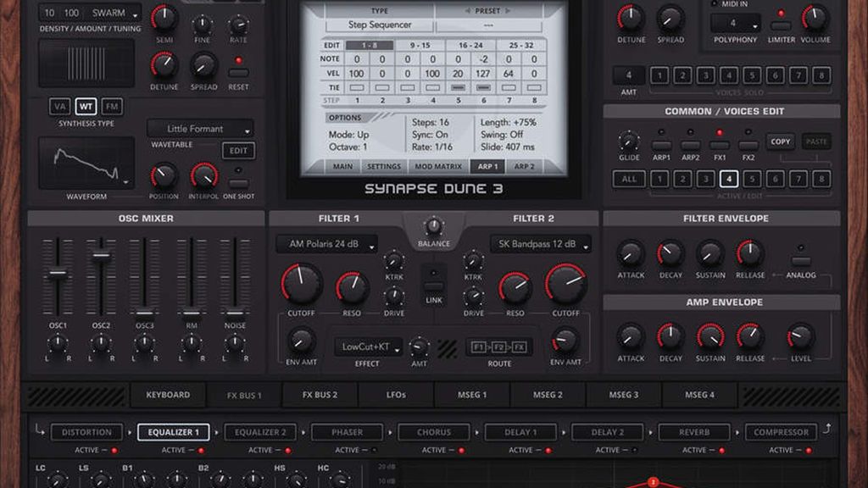Viewport: 868px width, 488px height.
Task: Switch to the MSEG 1 tab
Action: (x=471, y=394)
